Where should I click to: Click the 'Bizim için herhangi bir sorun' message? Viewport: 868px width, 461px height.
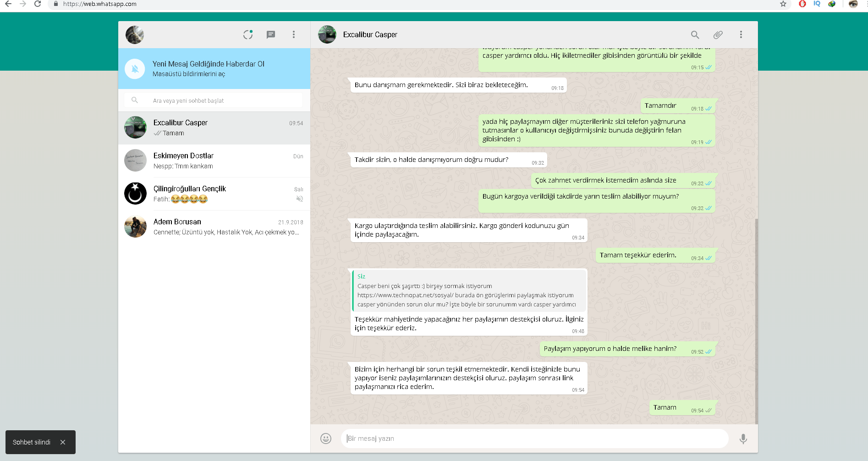click(x=469, y=378)
